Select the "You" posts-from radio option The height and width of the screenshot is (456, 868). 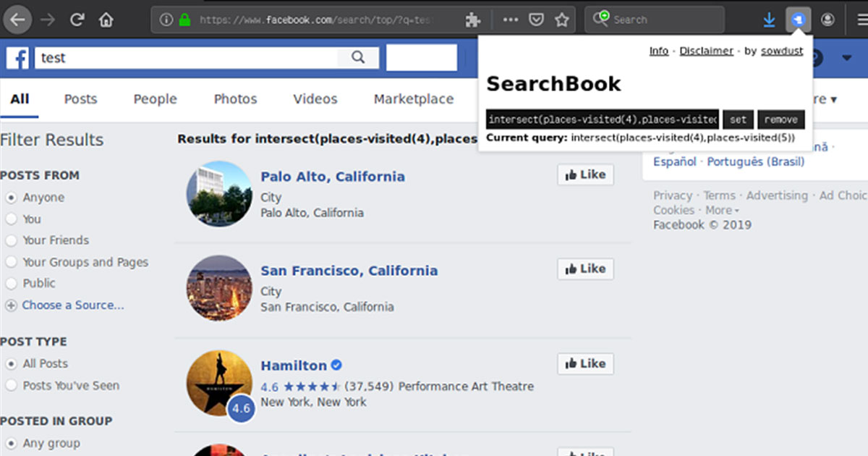point(12,219)
